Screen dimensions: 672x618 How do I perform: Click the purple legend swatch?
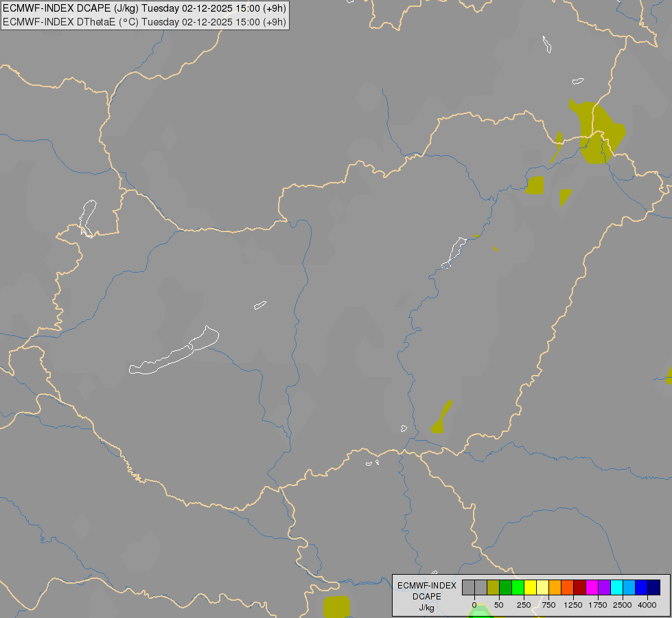point(605,587)
